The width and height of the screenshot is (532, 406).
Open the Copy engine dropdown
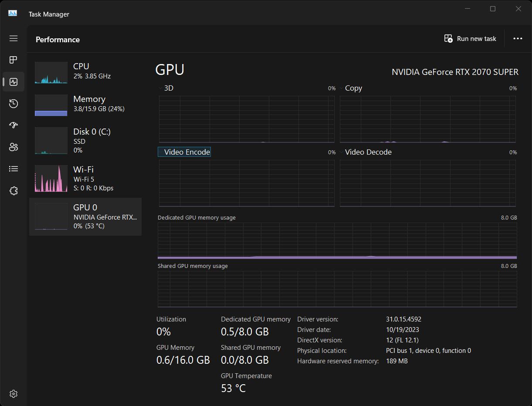click(351, 88)
